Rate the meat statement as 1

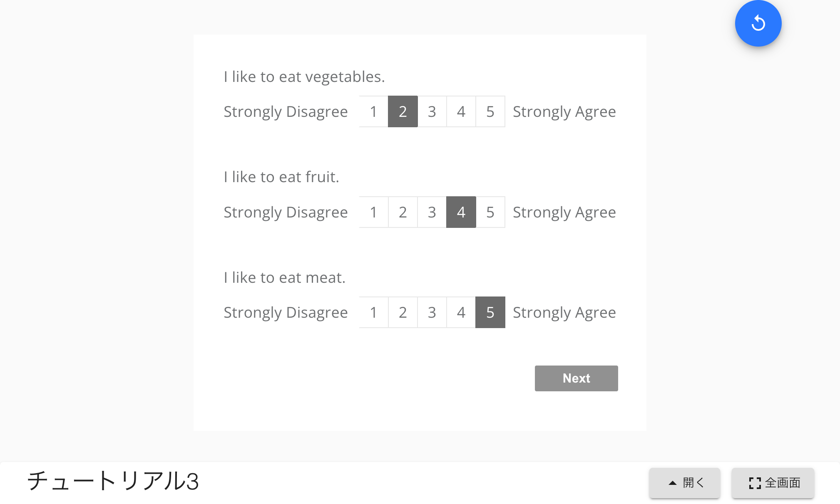point(373,312)
